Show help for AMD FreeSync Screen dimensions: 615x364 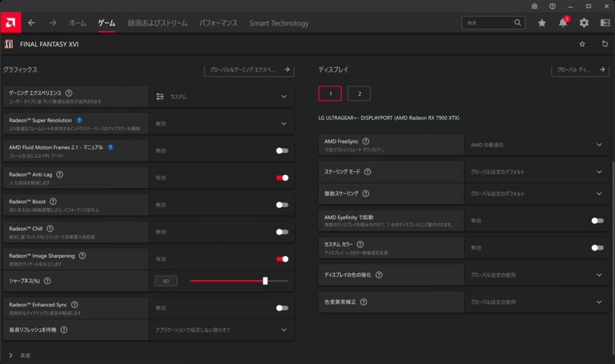pos(366,141)
